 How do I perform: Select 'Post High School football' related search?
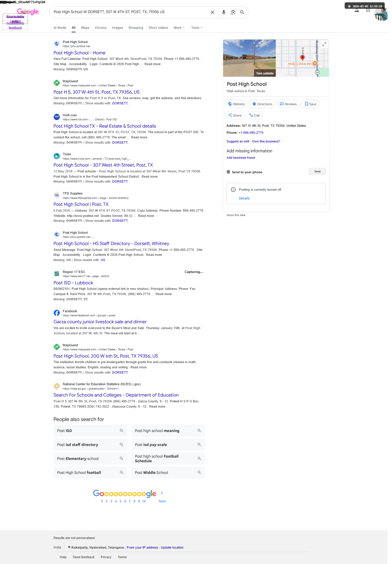[90, 472]
